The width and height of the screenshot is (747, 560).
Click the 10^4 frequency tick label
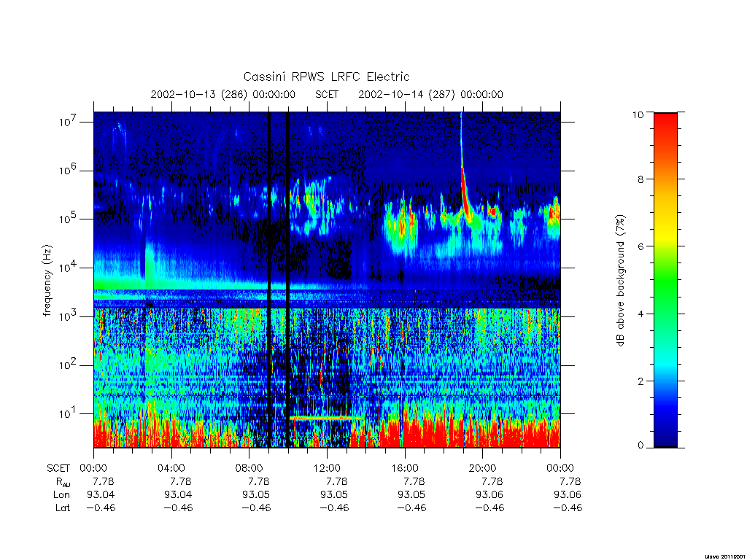click(x=68, y=268)
